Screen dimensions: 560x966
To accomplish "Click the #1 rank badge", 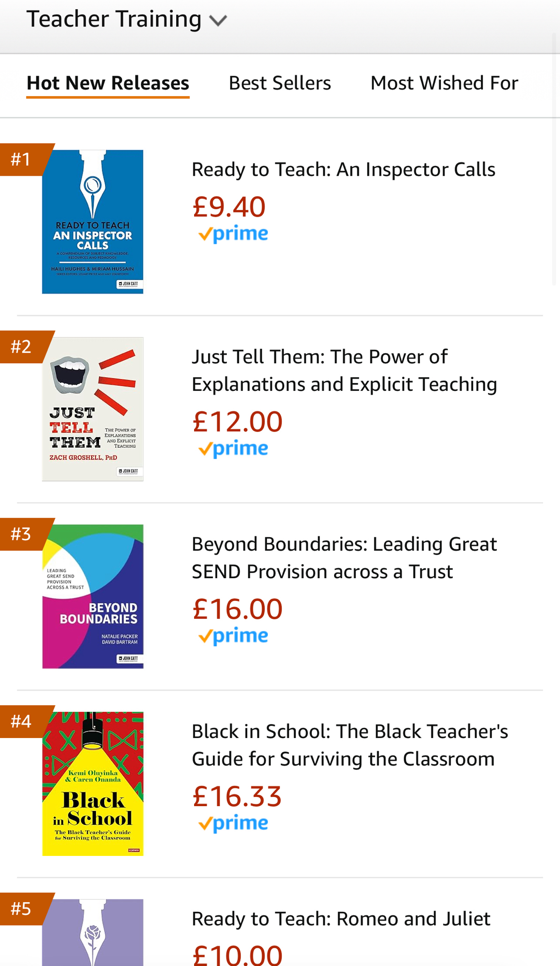I will point(21,159).
